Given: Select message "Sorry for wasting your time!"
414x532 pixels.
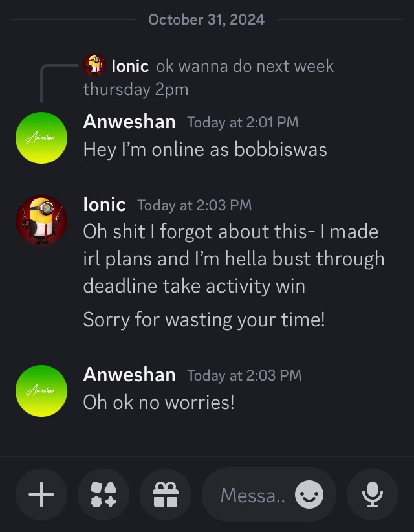Looking at the screenshot, I should coord(204,319).
